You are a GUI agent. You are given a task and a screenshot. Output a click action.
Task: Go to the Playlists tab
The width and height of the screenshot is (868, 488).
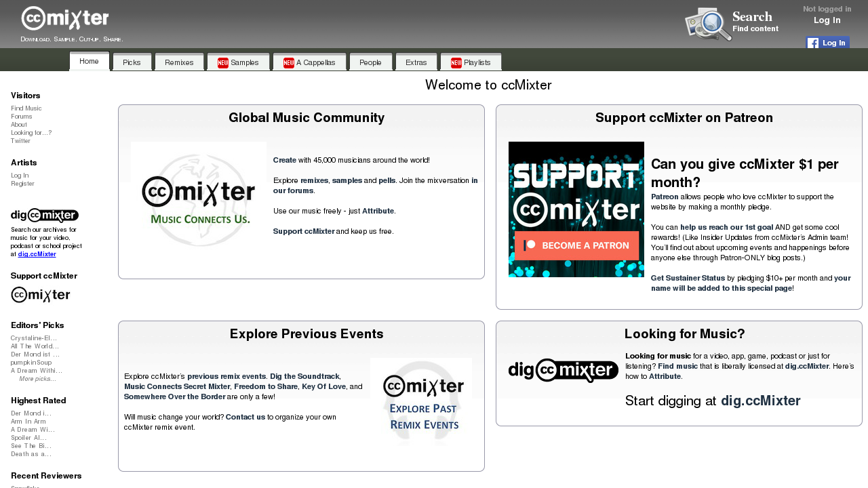coord(471,62)
